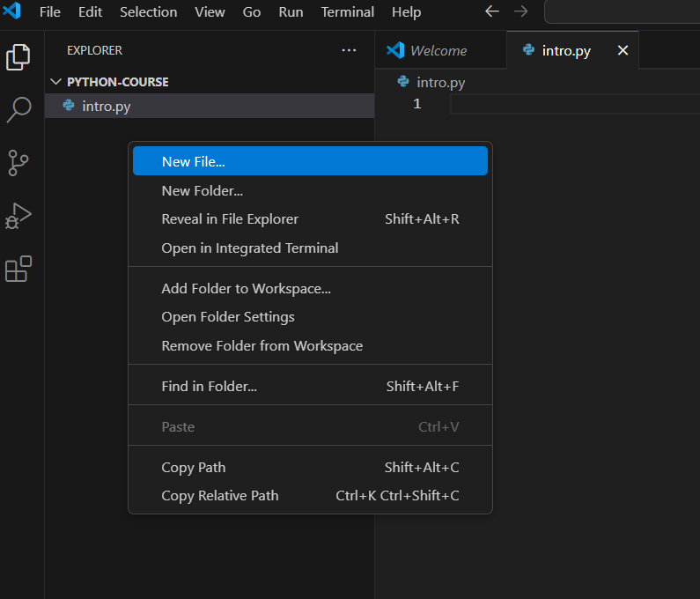The width and height of the screenshot is (700, 599).
Task: Open the Terminal menu in menu bar
Action: click(347, 12)
